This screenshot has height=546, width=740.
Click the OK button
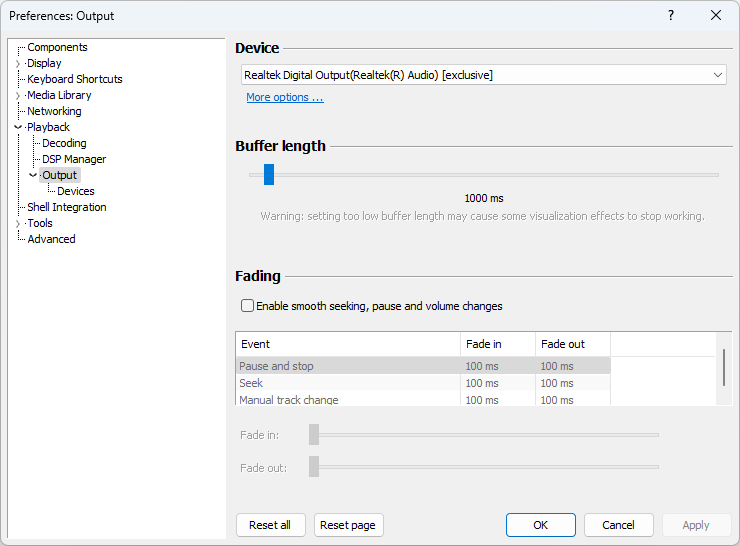click(540, 525)
